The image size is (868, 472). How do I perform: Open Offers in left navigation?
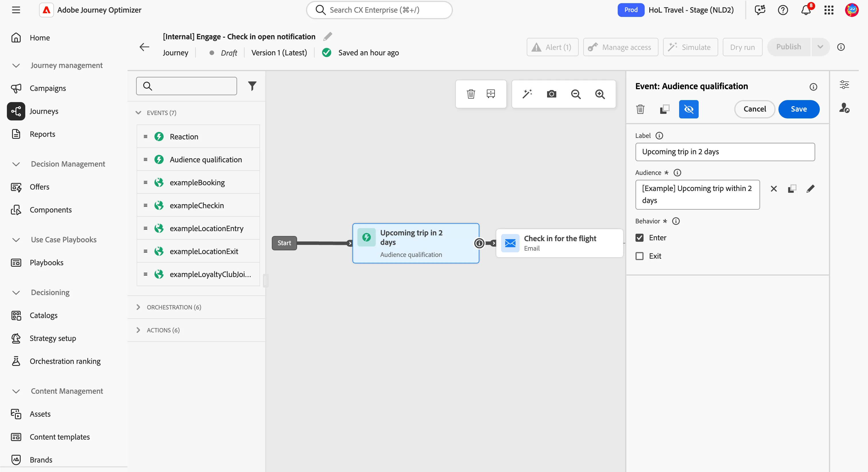pos(39,187)
